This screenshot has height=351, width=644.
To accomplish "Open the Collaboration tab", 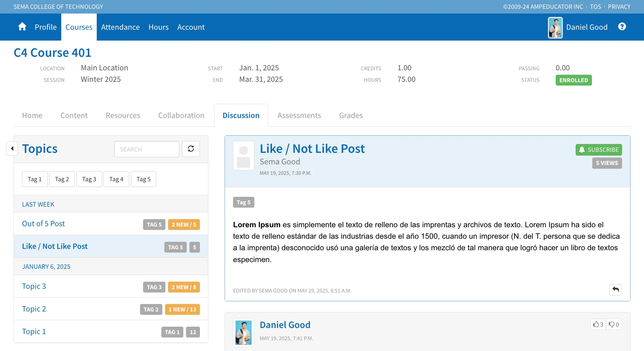I will tap(181, 115).
